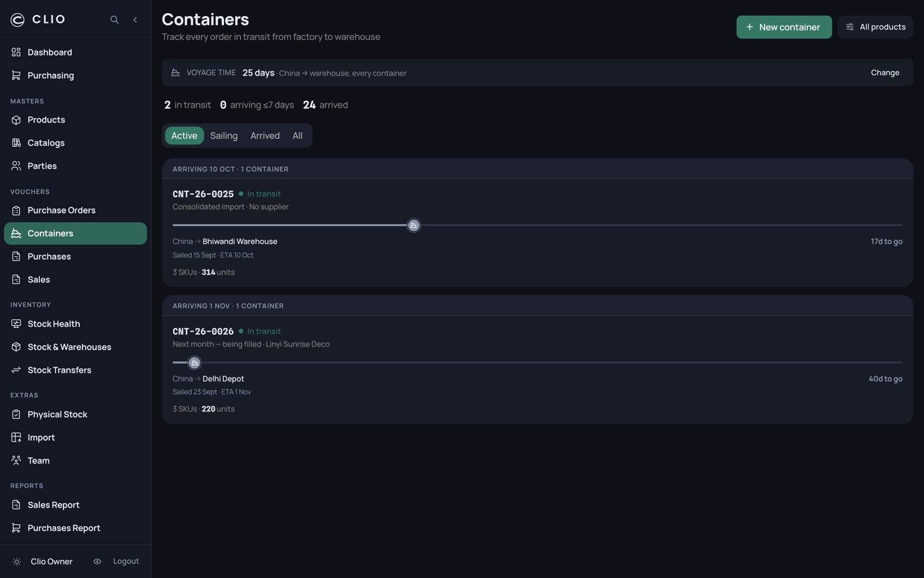This screenshot has height=578, width=924.
Task: Click 'Sailed 15 Sept · ETA 10 Oct' text
Action: tap(213, 255)
